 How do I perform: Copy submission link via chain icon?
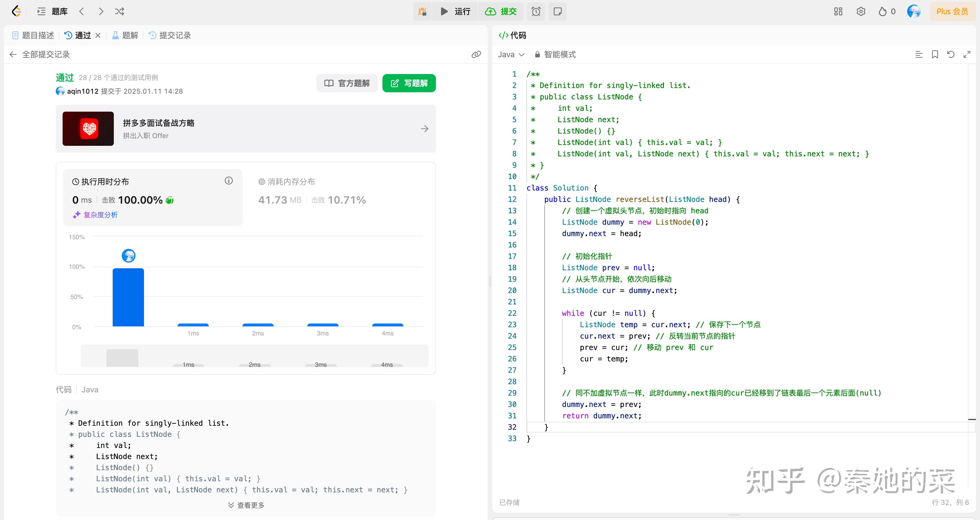(476, 54)
